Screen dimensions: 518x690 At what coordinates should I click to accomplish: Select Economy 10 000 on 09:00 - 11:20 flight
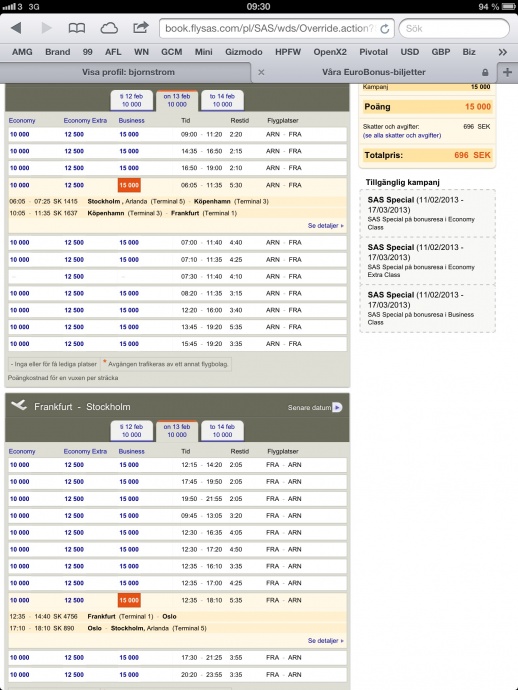click(x=20, y=134)
